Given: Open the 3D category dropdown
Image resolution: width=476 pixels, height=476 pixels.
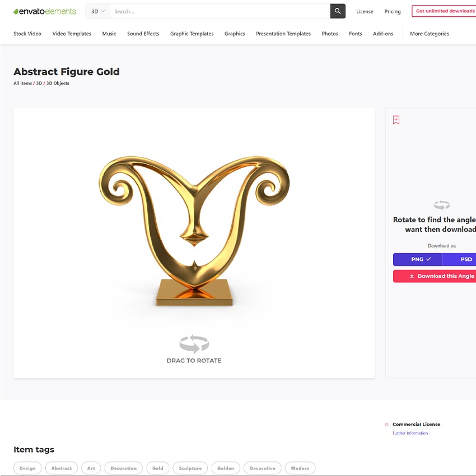Looking at the screenshot, I should tap(98, 11).
